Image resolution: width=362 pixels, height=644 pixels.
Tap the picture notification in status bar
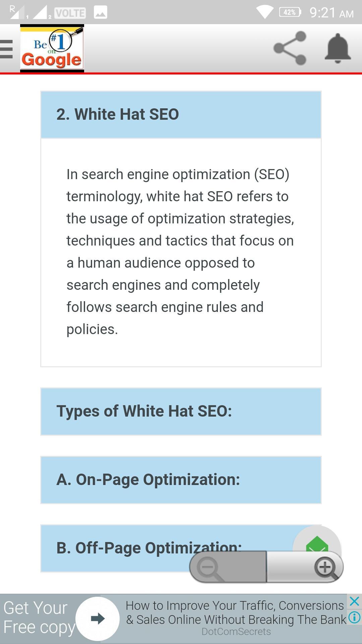101,12
